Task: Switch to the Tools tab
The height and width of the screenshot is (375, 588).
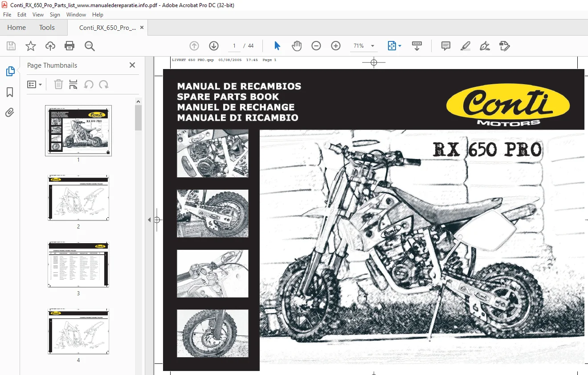Action: (x=47, y=28)
